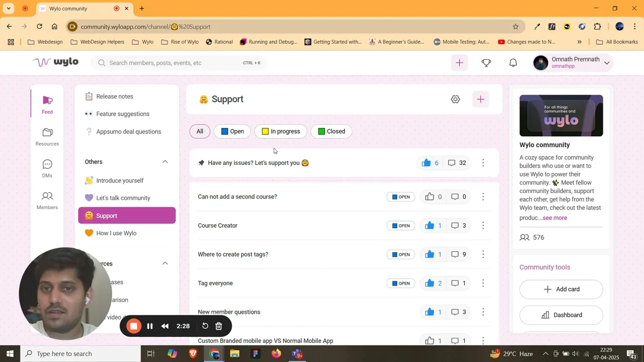Click plus button in Support header
This screenshot has width=644, height=362.
[480, 100]
